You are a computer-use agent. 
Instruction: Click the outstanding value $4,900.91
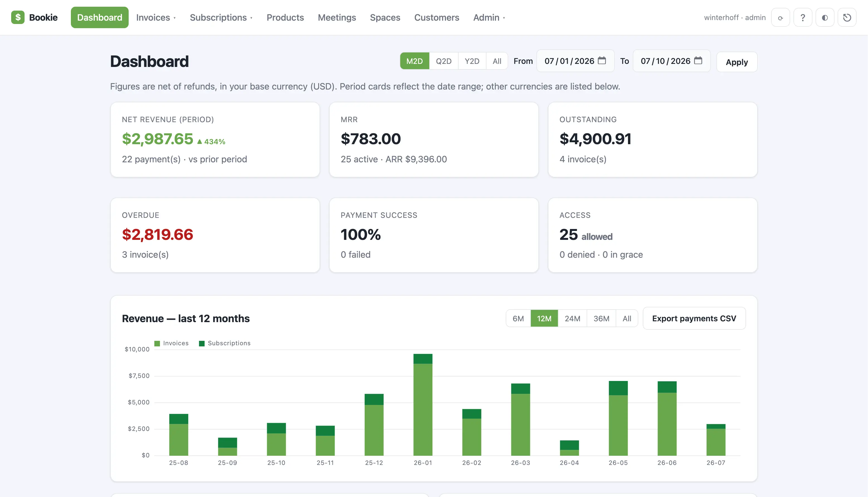[x=595, y=139]
